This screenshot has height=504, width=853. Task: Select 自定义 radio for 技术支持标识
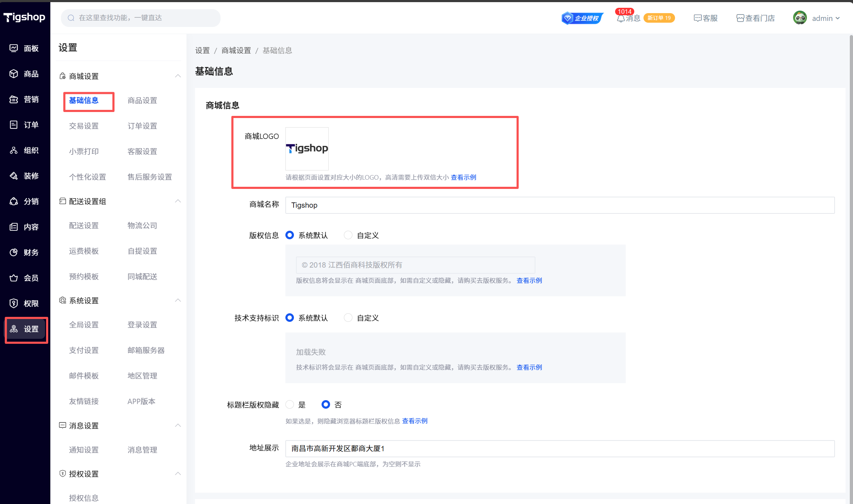(x=348, y=318)
